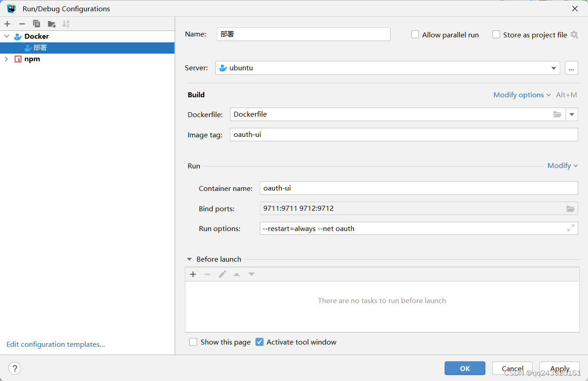Edit a before launch task with pencil icon

coord(222,274)
